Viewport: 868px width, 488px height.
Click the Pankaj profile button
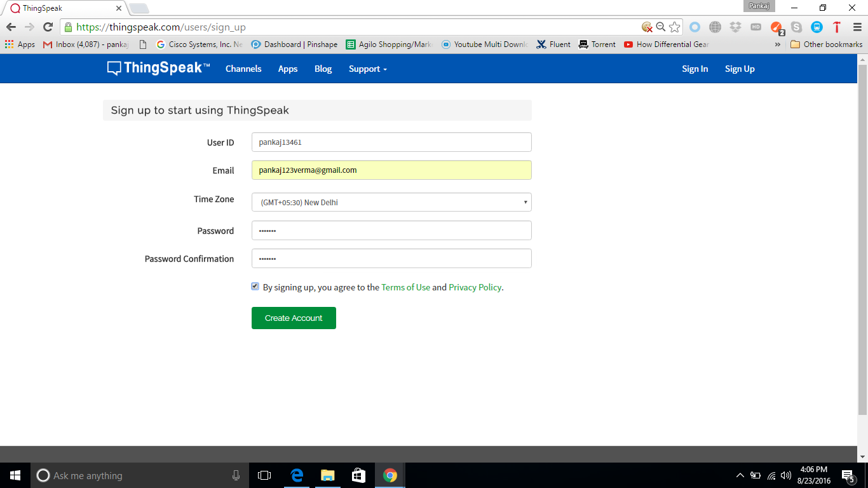(759, 6)
